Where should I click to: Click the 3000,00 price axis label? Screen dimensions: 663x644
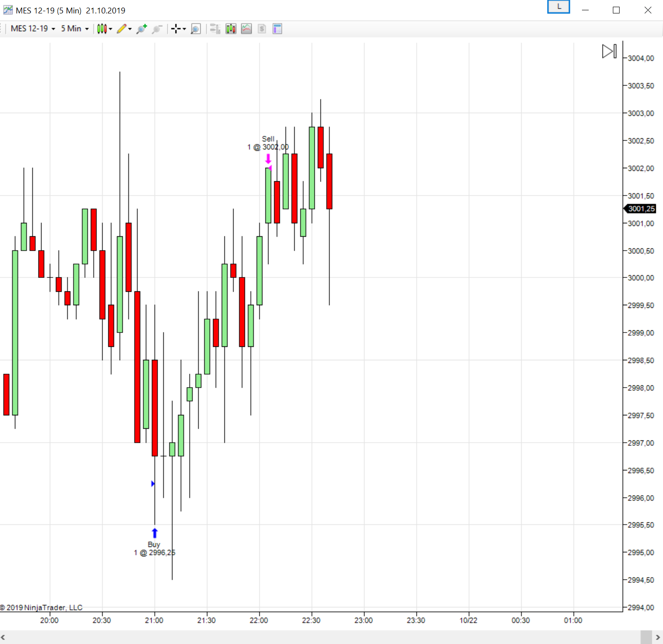(x=641, y=278)
